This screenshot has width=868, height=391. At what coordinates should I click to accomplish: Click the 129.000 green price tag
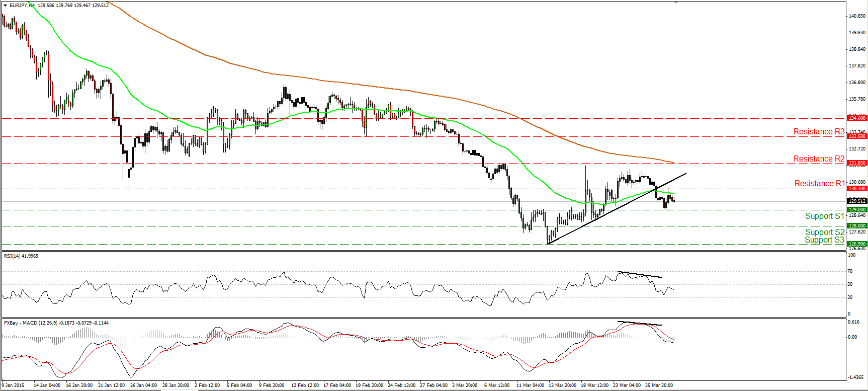[x=857, y=209]
